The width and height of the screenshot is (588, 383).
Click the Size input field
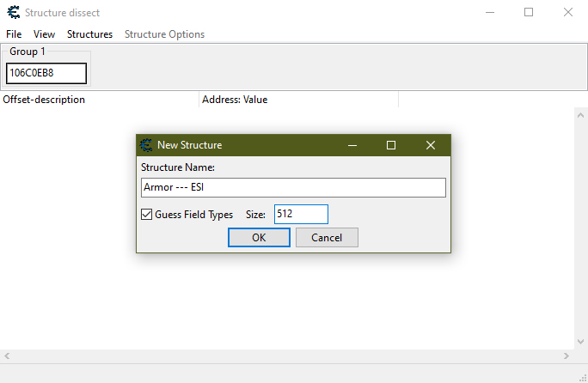[301, 215]
